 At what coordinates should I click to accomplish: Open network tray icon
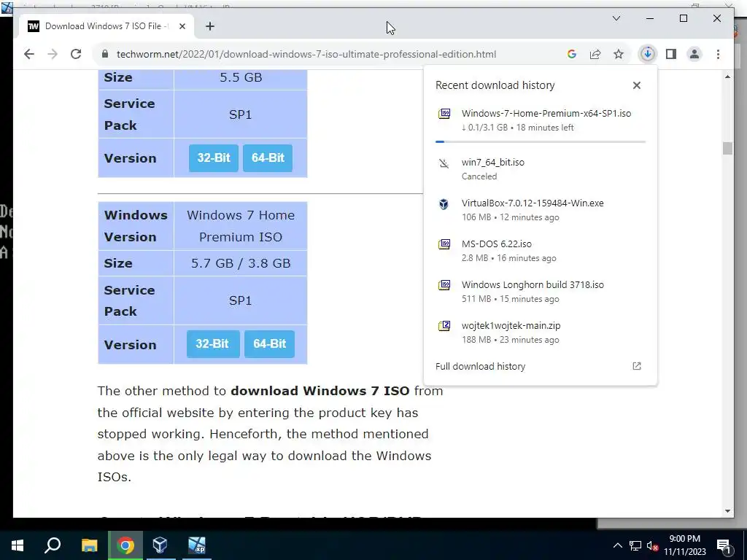point(635,545)
